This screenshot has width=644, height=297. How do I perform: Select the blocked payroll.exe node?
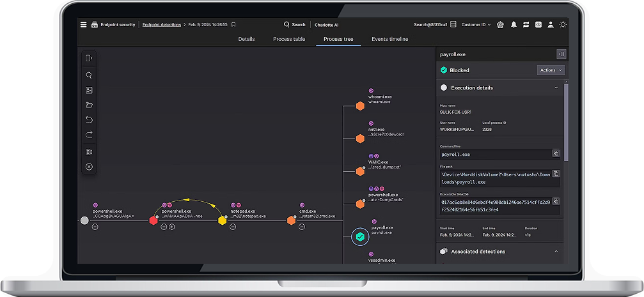(x=360, y=236)
